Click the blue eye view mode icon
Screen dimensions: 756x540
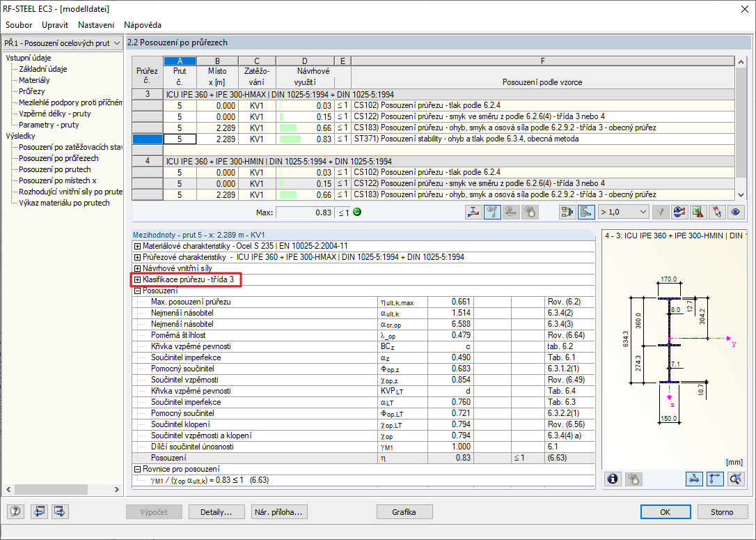(736, 212)
